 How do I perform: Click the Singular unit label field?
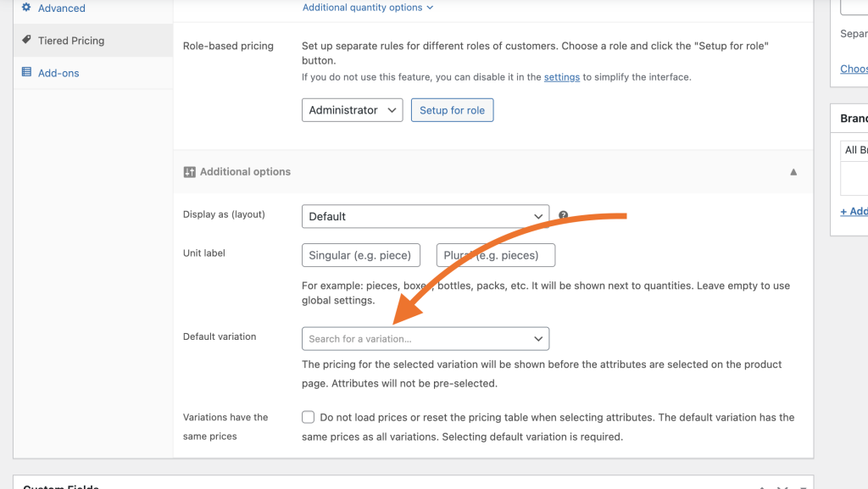point(361,255)
